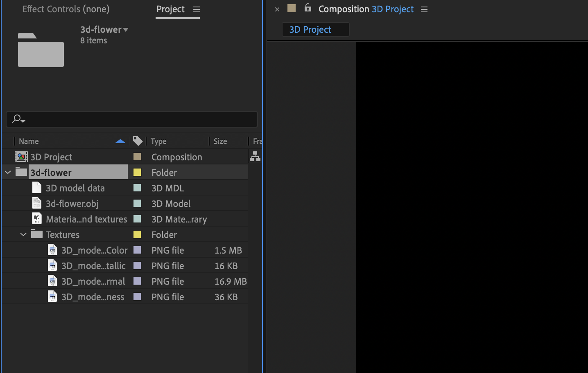This screenshot has width=588, height=373.
Task: Select the 3D Project viewer tab
Action: (315, 29)
